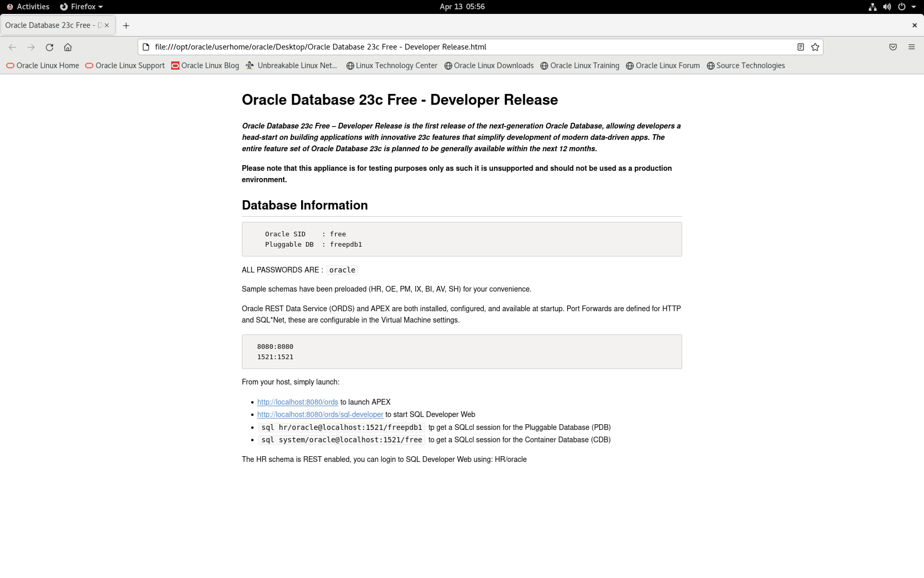The width and height of the screenshot is (924, 578).
Task: Bookmark this page with star icon
Action: click(x=815, y=47)
